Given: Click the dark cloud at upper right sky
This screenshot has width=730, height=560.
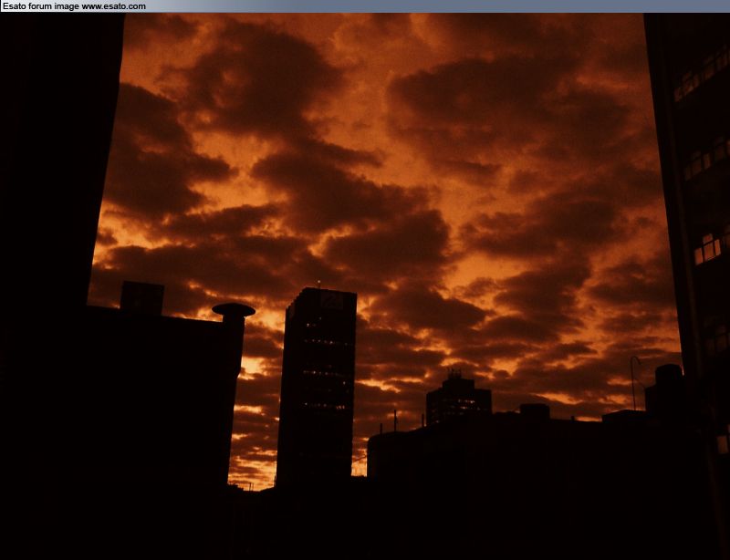Looking at the screenshot, I should point(511,91).
